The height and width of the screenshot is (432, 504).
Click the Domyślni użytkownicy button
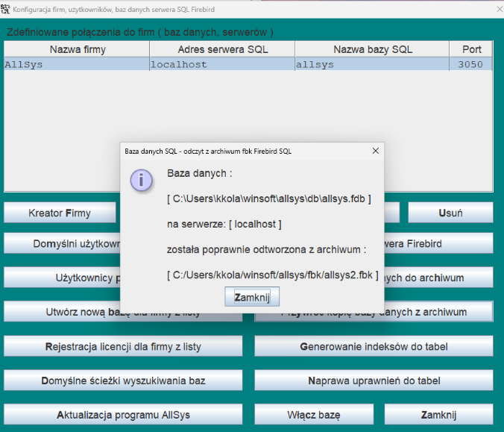coord(62,243)
